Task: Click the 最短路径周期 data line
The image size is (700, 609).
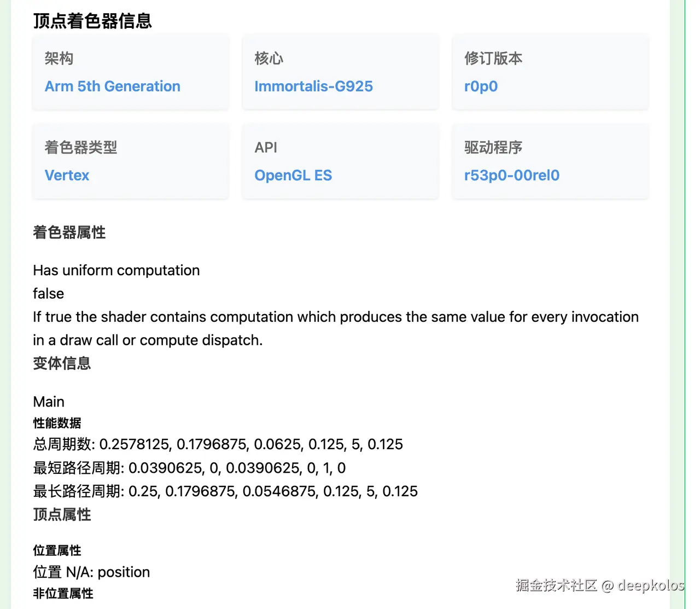Action: click(189, 468)
